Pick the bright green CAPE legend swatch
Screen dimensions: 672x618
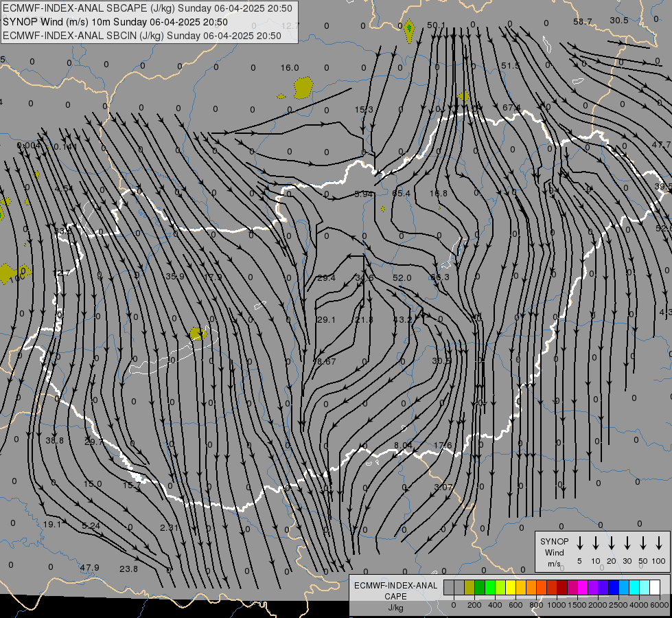(x=490, y=588)
